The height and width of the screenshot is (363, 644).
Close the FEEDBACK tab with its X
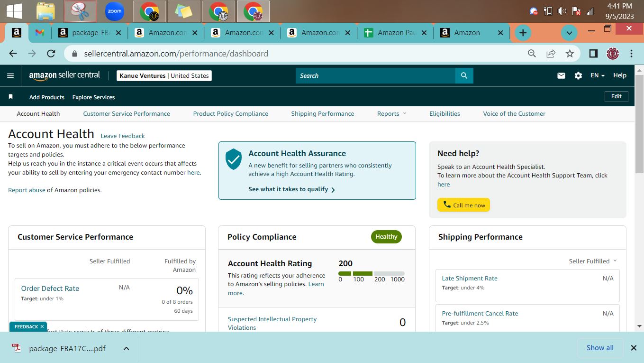pyautogui.click(x=42, y=326)
